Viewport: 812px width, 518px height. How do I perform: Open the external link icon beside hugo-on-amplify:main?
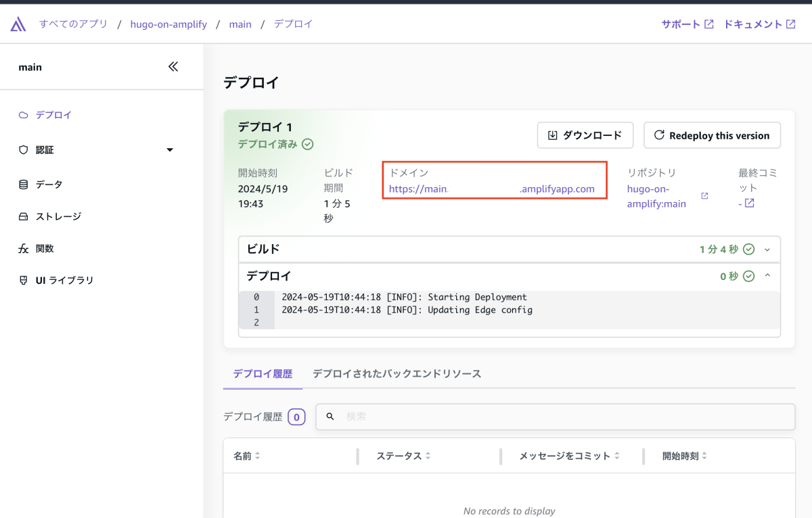pyautogui.click(x=704, y=196)
